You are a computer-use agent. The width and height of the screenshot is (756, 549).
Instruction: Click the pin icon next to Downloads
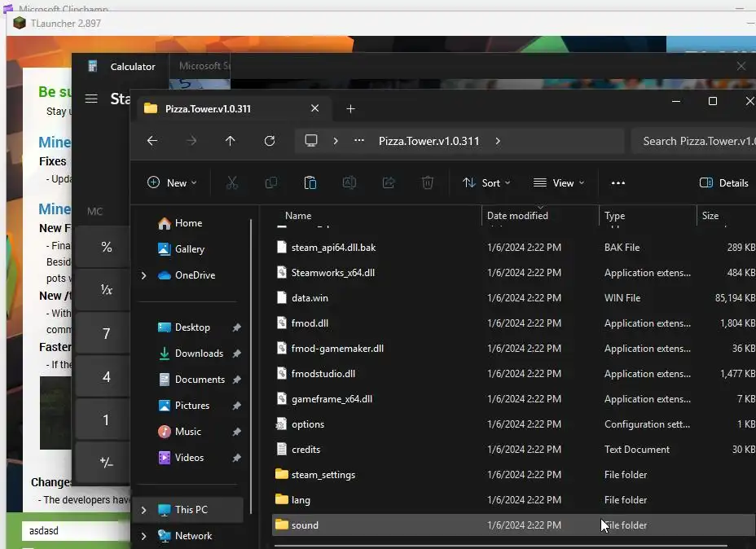click(236, 354)
